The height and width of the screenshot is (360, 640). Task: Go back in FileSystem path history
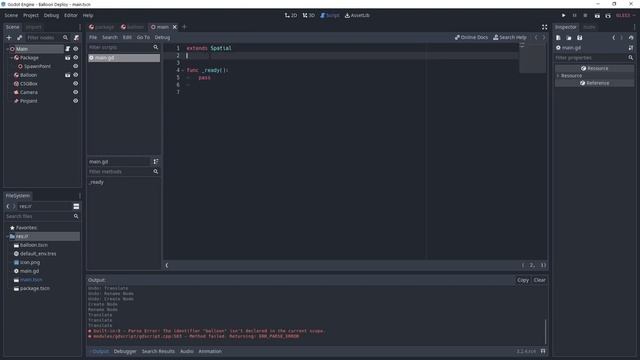tap(8, 206)
